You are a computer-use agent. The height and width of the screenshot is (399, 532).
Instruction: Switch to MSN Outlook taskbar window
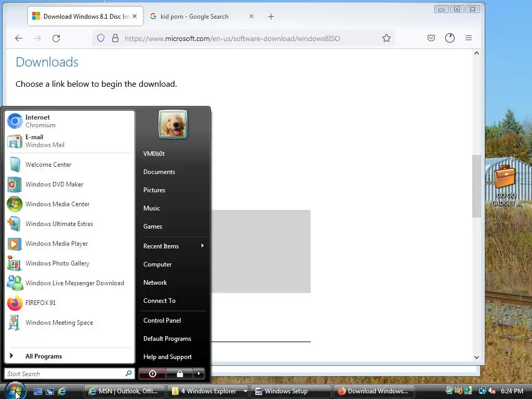click(125, 391)
